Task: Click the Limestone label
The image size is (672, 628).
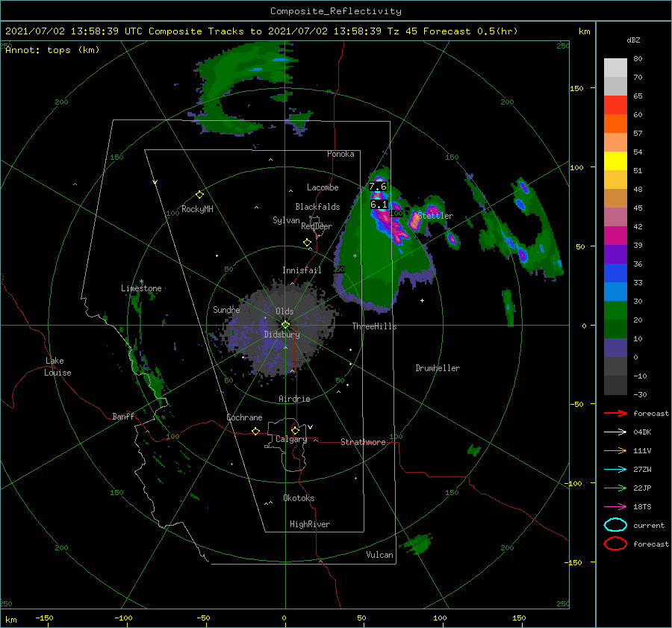Action: pyautogui.click(x=141, y=288)
